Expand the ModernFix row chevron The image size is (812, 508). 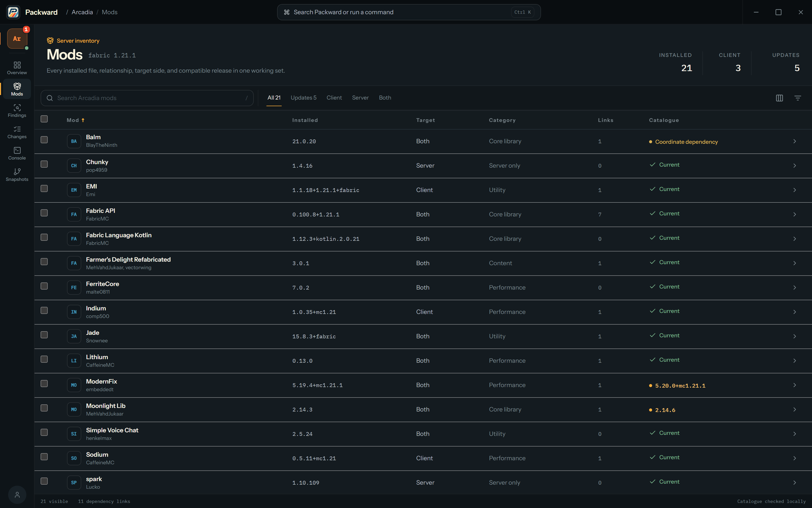coord(794,385)
